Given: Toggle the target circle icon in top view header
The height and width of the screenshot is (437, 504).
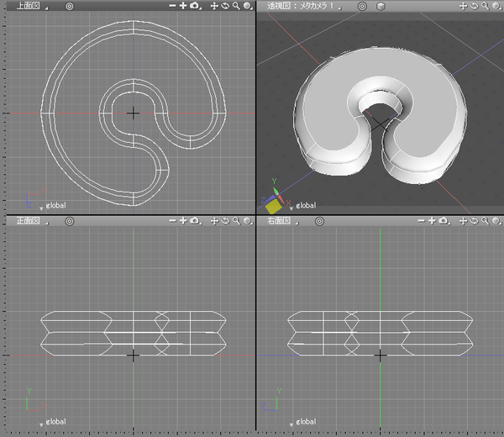Looking at the screenshot, I should [69, 6].
